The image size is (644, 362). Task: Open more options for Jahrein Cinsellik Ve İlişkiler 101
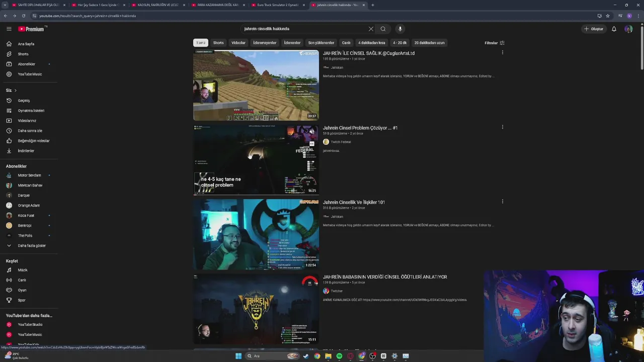[x=502, y=202]
